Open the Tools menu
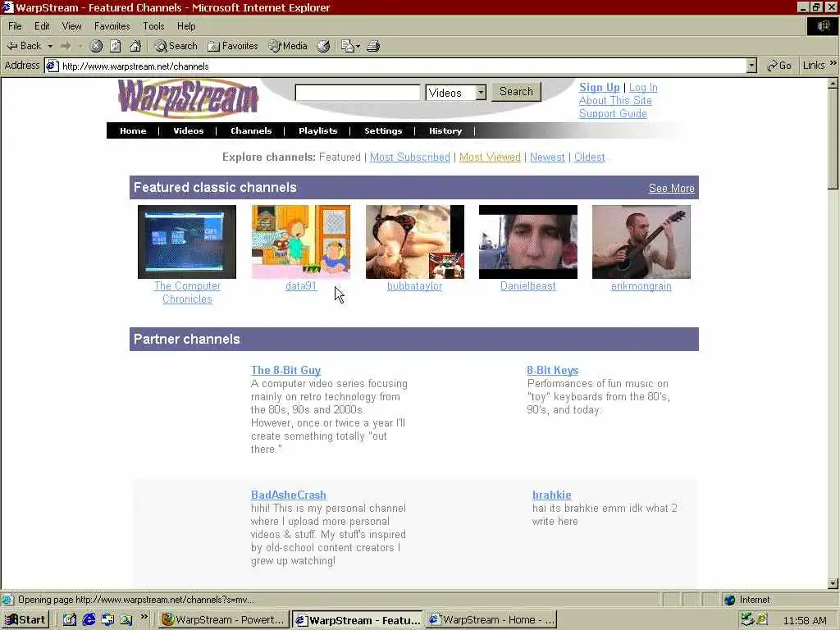Image resolution: width=840 pixels, height=630 pixels. click(153, 25)
